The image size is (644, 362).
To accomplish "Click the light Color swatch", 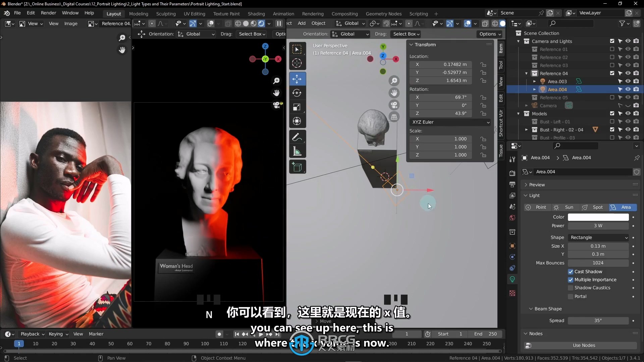I will pyautogui.click(x=598, y=217).
